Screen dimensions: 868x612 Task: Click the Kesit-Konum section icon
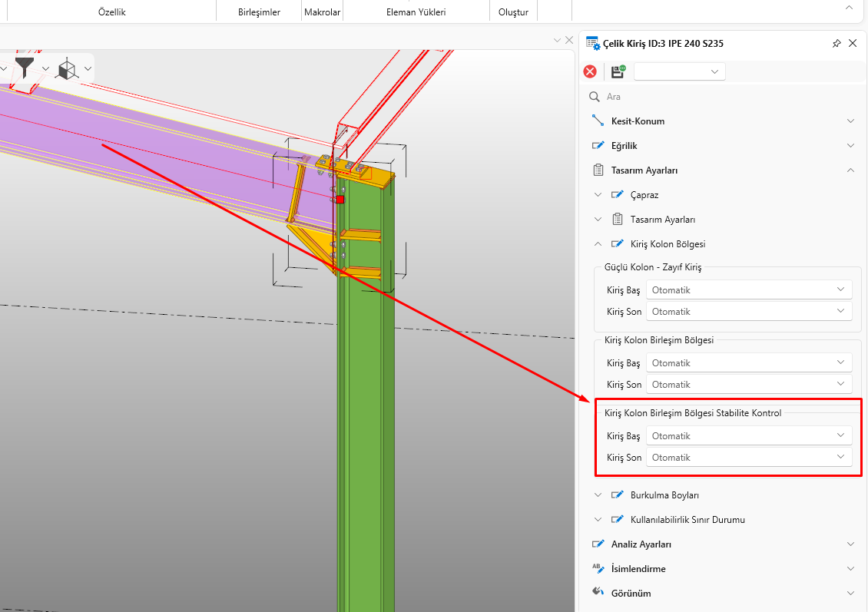tap(598, 121)
